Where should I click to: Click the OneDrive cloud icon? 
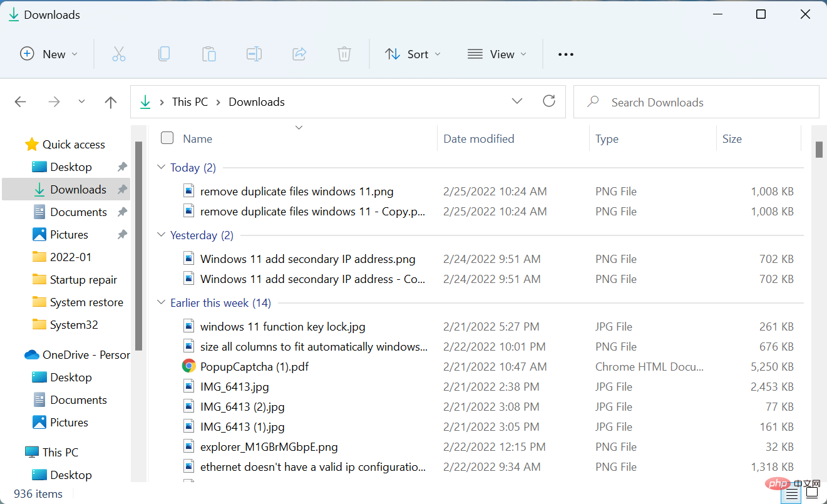point(32,355)
